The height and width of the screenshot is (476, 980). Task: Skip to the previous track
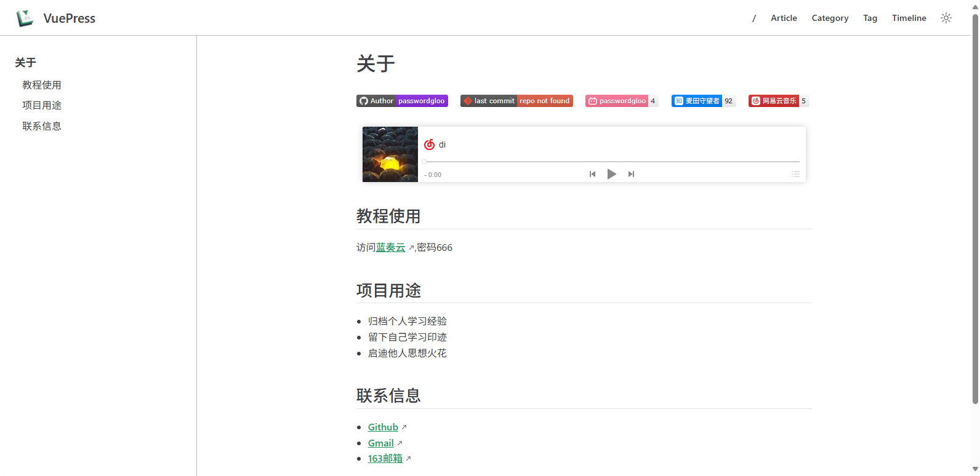(x=592, y=174)
